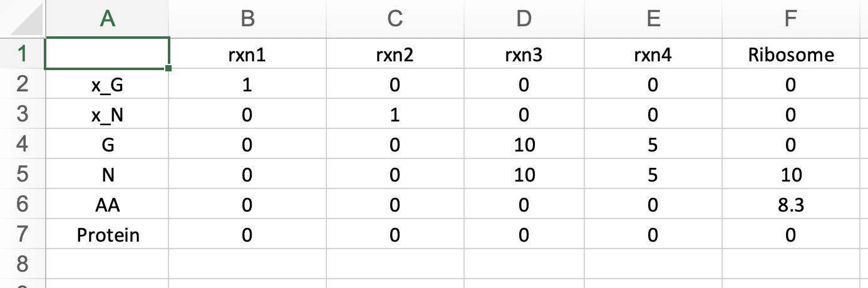Image resolution: width=868 pixels, height=288 pixels.
Task: Select column B header
Action: point(247,19)
